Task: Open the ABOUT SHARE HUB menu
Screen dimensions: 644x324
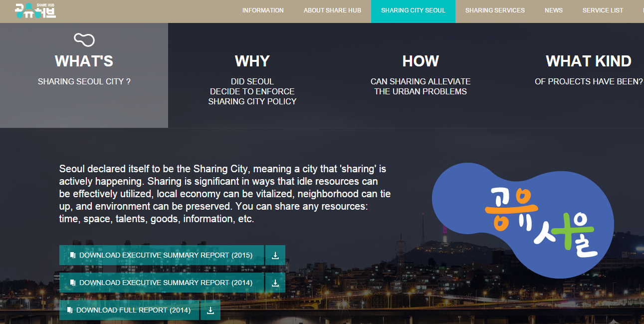Action: [332, 10]
